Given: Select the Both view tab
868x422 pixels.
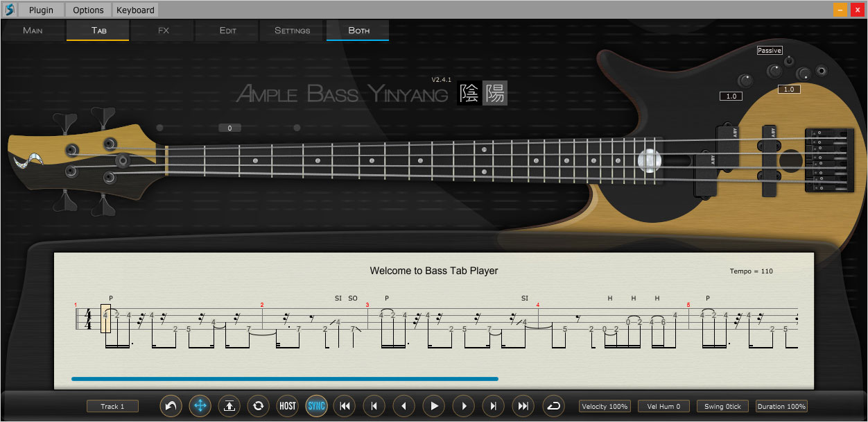Looking at the screenshot, I should pyautogui.click(x=358, y=31).
